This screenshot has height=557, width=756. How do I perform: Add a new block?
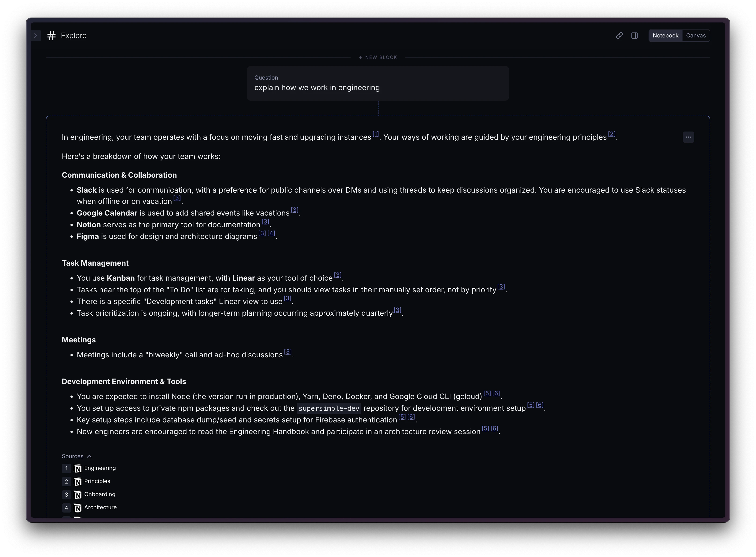[x=378, y=57]
